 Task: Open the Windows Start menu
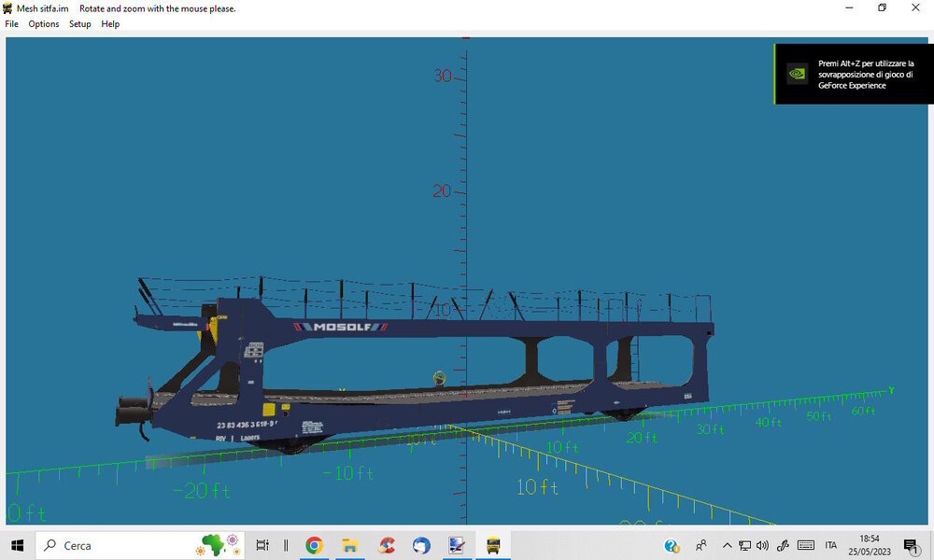17,545
